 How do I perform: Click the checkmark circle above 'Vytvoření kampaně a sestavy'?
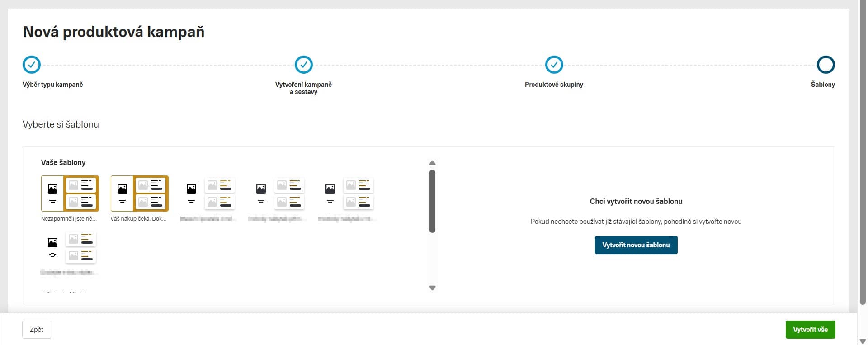click(303, 65)
